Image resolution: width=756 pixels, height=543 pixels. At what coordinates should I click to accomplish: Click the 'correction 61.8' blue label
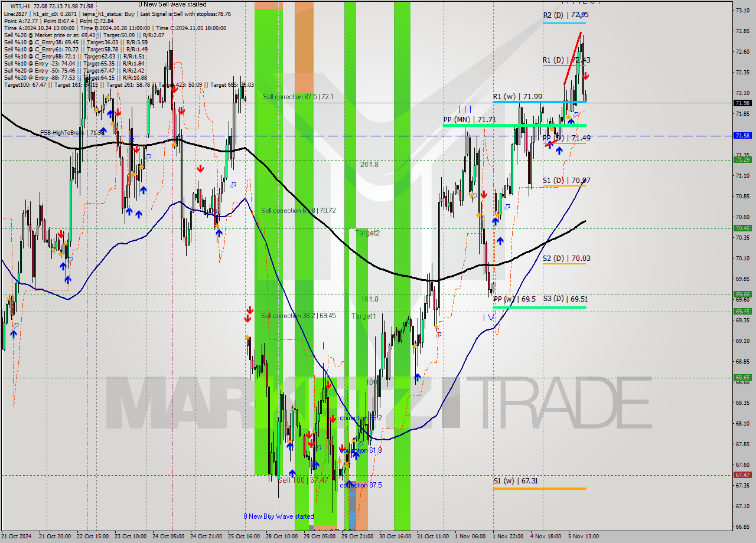[x=361, y=450]
